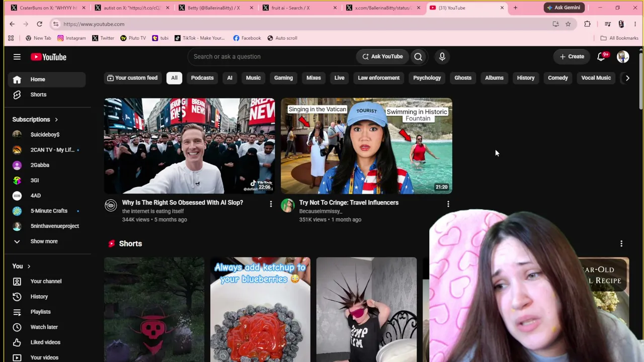The image size is (644, 362).
Task: Click the browser address bar URL
Action: point(94,24)
